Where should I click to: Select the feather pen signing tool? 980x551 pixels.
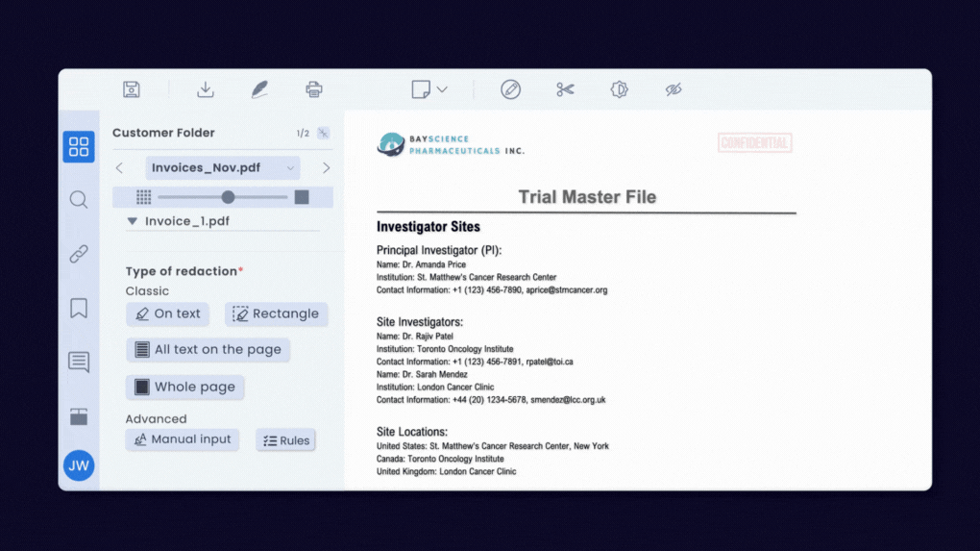tap(259, 89)
